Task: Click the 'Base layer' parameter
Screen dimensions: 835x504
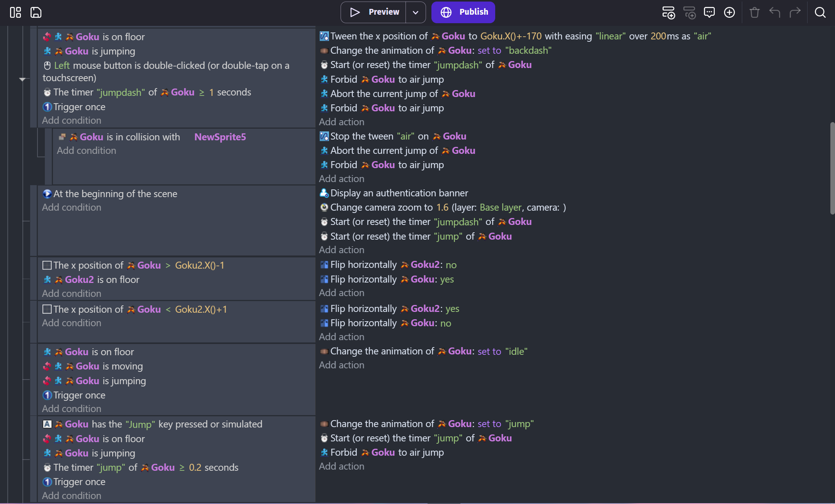Action: click(x=501, y=207)
